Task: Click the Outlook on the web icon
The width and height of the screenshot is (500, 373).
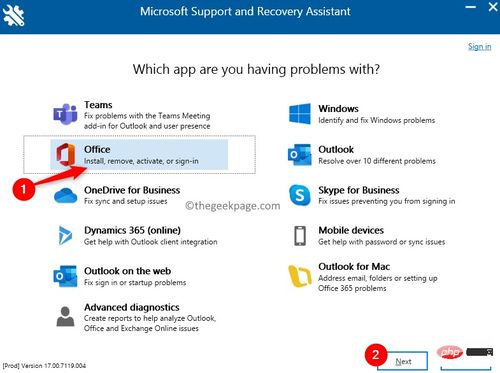Action: click(x=65, y=276)
